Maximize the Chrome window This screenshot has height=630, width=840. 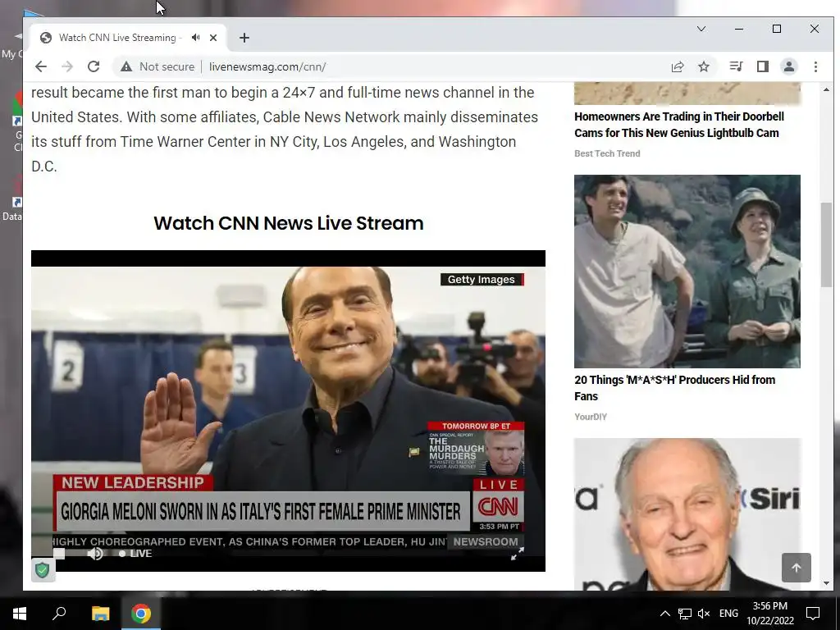point(776,29)
